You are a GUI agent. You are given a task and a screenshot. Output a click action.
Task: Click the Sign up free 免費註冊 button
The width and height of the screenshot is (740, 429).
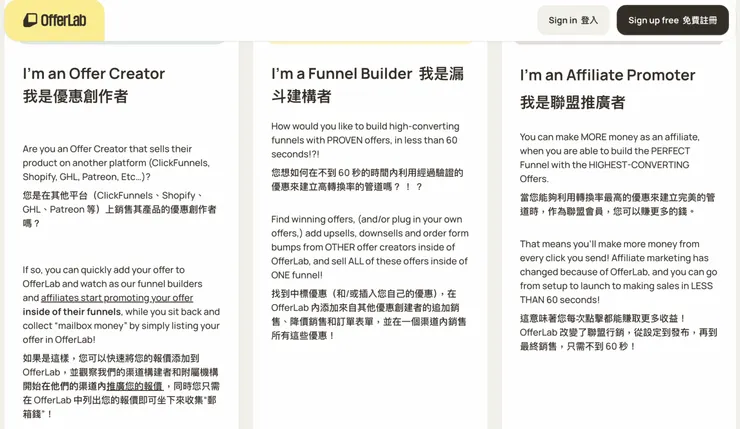(673, 20)
